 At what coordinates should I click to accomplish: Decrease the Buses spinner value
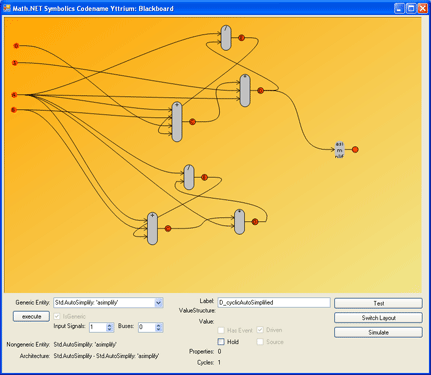tap(159, 330)
